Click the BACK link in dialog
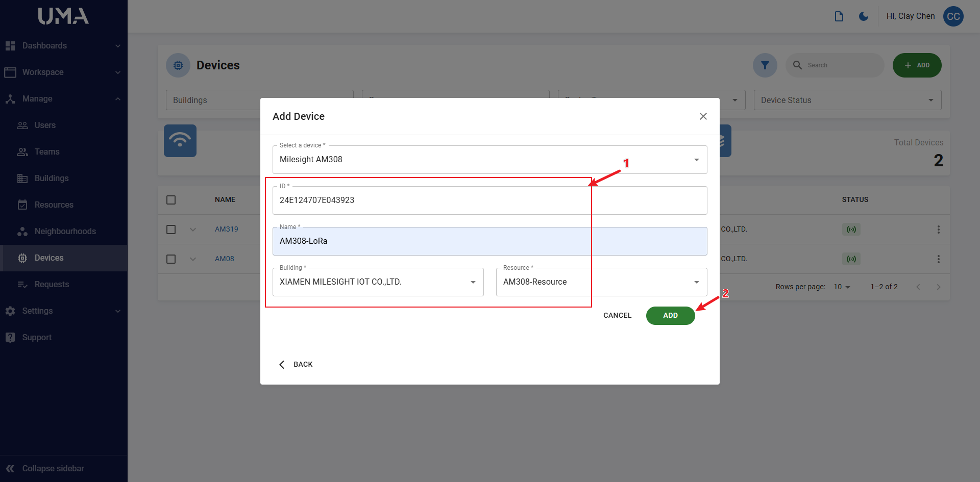The height and width of the screenshot is (482, 980). coord(296,364)
